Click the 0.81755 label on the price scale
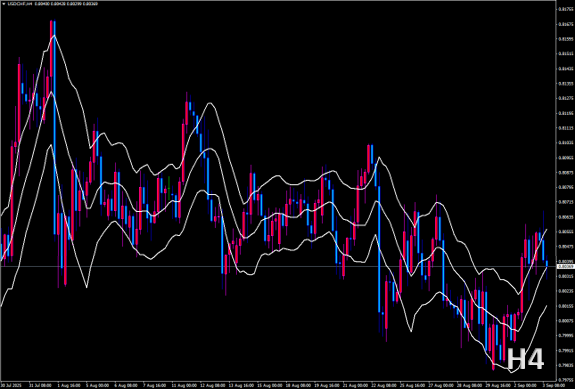 565,10
